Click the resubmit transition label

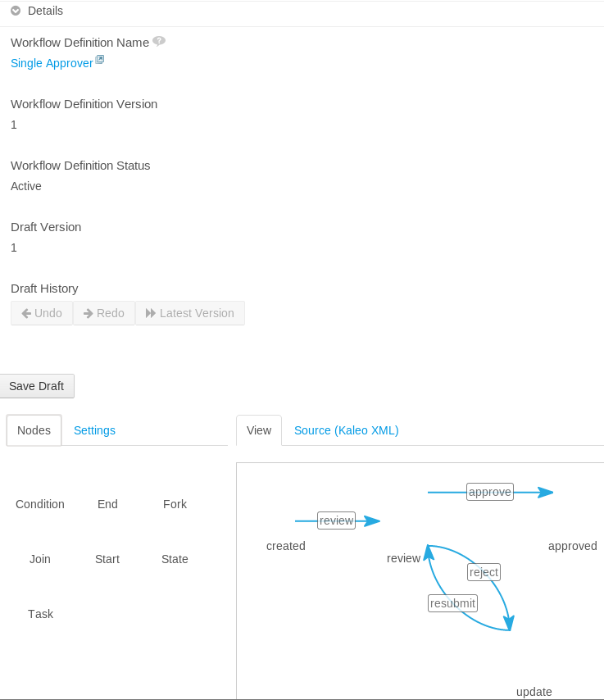452,603
